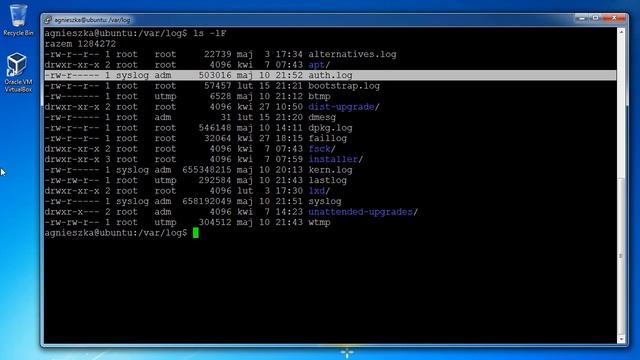
Task: Click the scrollbar up arrow
Action: click(621, 31)
